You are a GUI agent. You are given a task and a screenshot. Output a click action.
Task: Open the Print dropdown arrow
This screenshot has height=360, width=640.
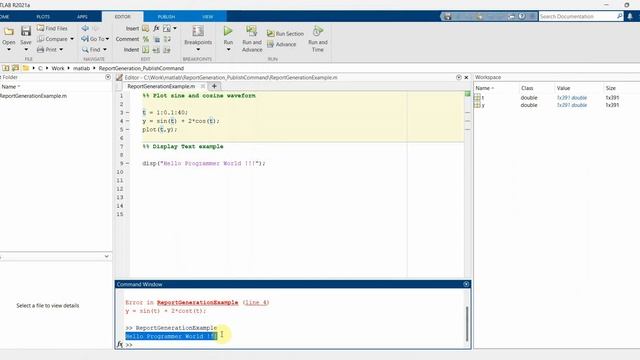[61, 49]
